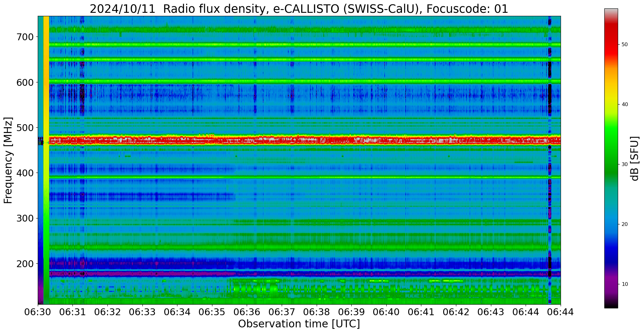Click the 'Frequency [MHz]' axis label
The image size is (644, 333).
click(8, 160)
